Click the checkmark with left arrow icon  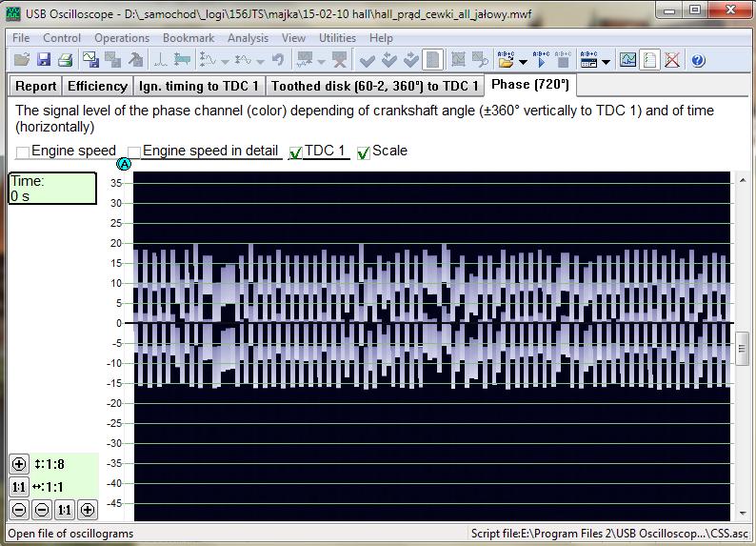click(388, 60)
